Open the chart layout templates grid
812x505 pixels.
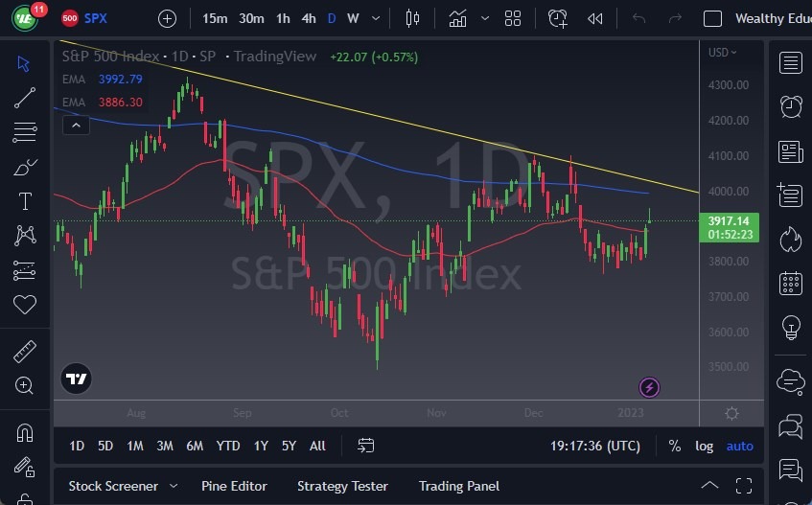(x=513, y=18)
